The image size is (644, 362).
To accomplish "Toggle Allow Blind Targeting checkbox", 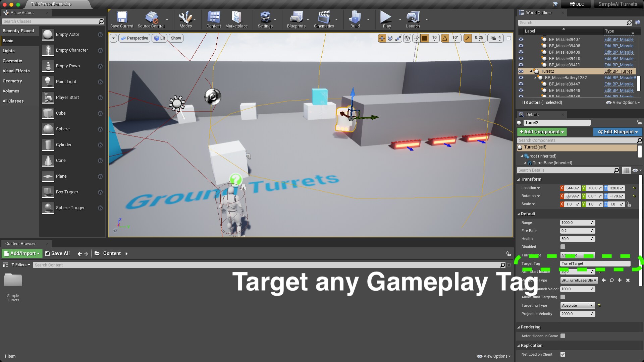I will point(563,297).
